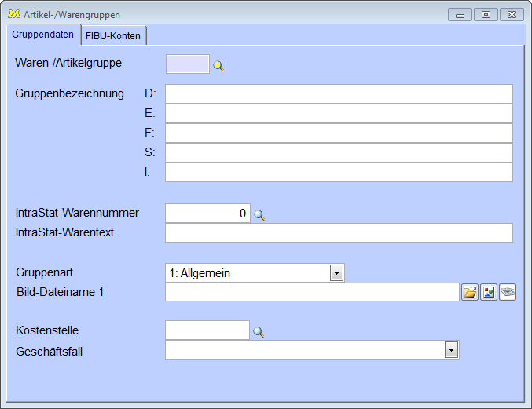Select the Gruppendaten tab
Viewport: 532px width, 409px height.
pos(43,35)
